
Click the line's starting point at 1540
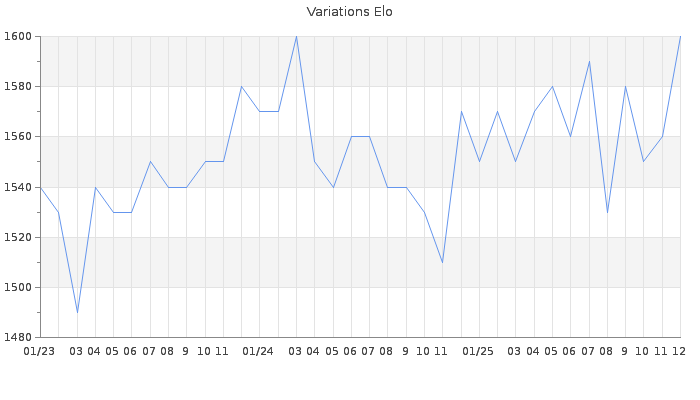pyautogui.click(x=40, y=187)
